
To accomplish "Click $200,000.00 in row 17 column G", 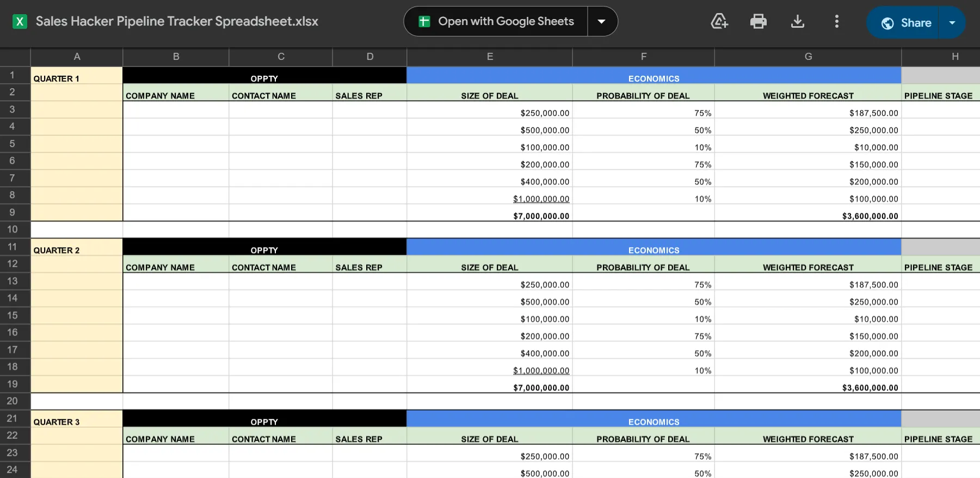I will click(808, 350).
